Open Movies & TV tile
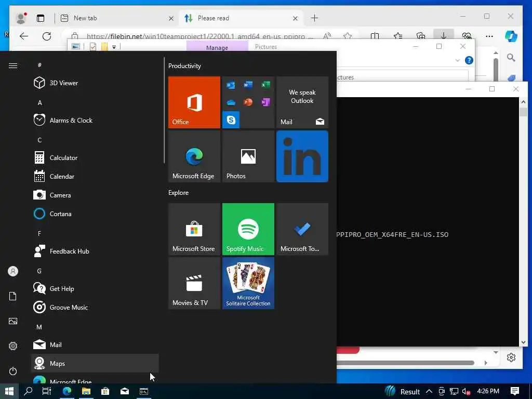The height and width of the screenshot is (399, 532). point(194,283)
